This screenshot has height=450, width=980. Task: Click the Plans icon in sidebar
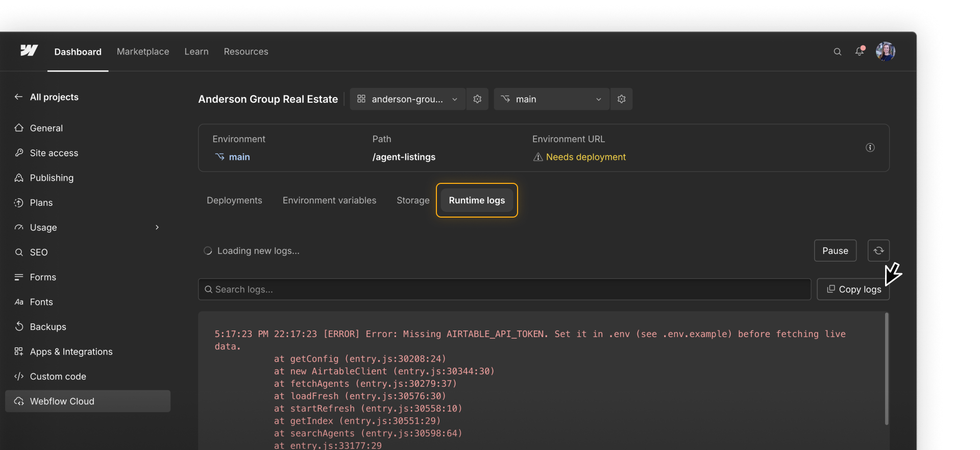(19, 203)
